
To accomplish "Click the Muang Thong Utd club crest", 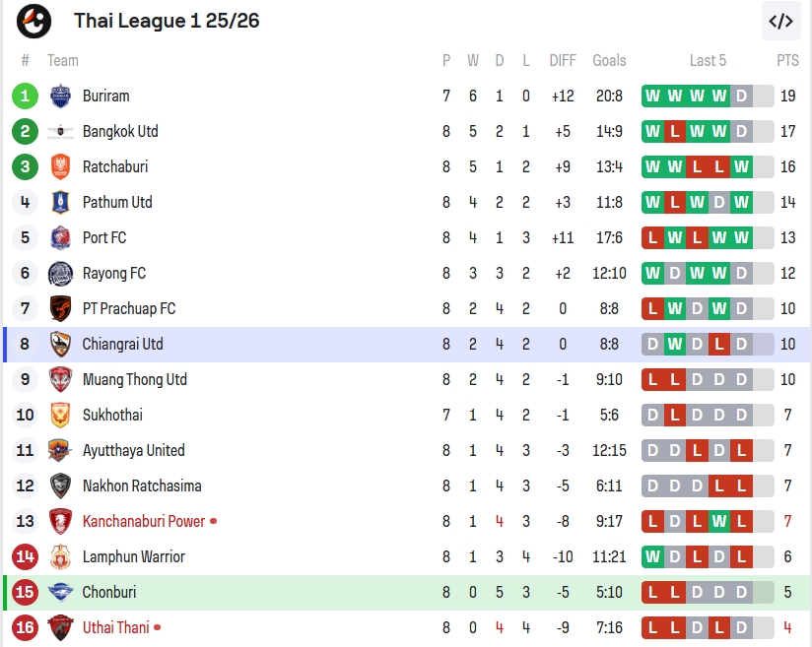I will 61,379.
